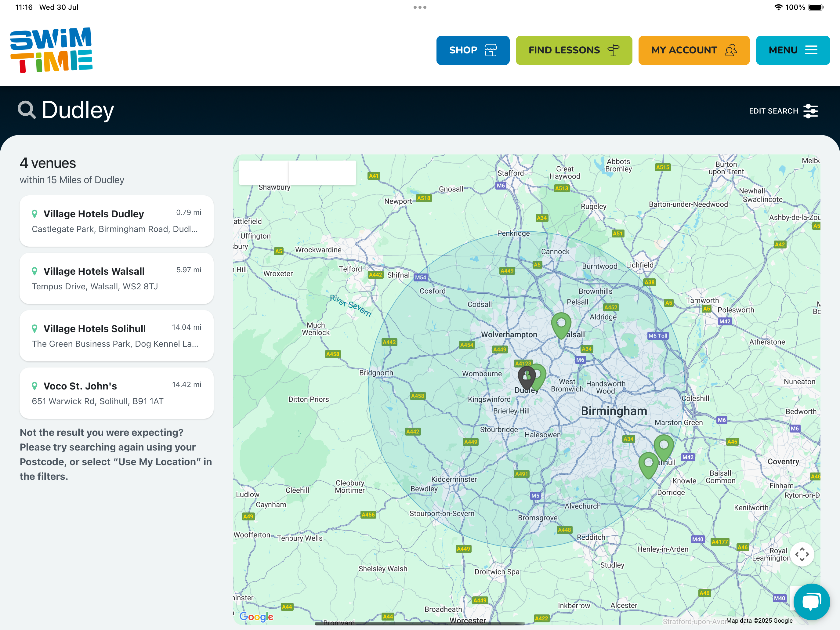840x630 pixels.
Task: Click the Wi-Fi status icon
Action: [x=778, y=7]
